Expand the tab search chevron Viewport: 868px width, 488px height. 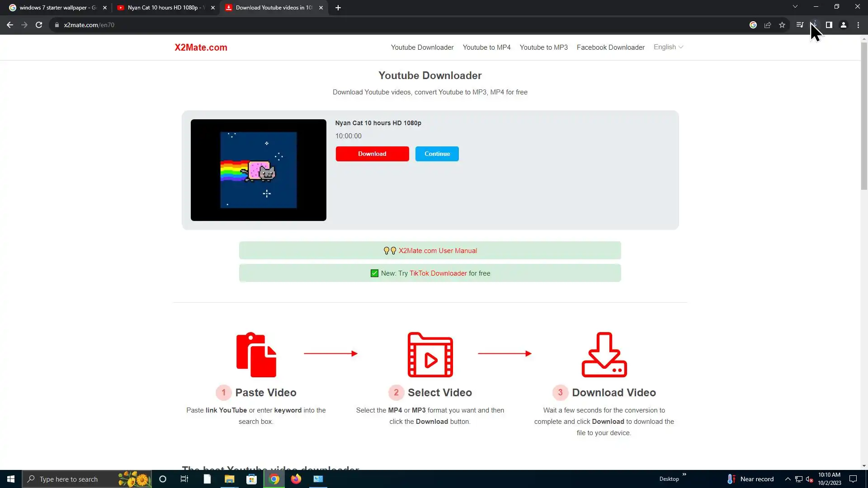[x=795, y=7]
